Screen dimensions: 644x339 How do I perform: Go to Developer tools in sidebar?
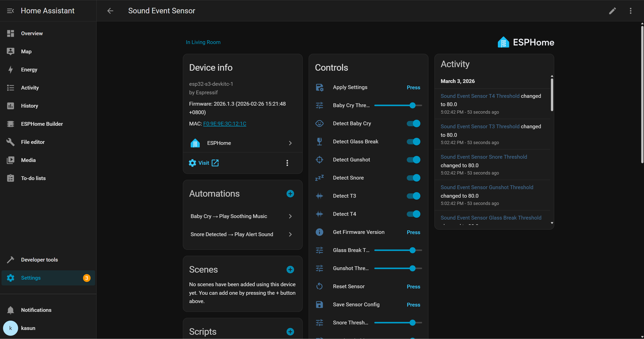click(x=39, y=260)
